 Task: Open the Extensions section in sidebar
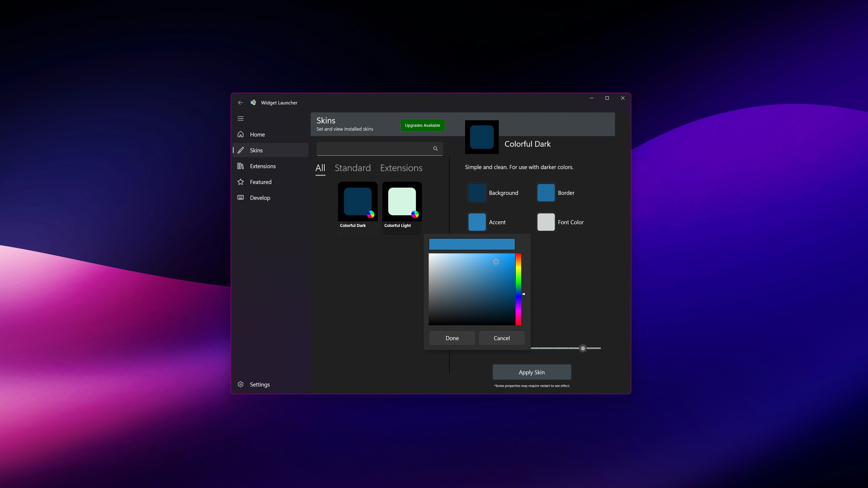[x=263, y=166]
